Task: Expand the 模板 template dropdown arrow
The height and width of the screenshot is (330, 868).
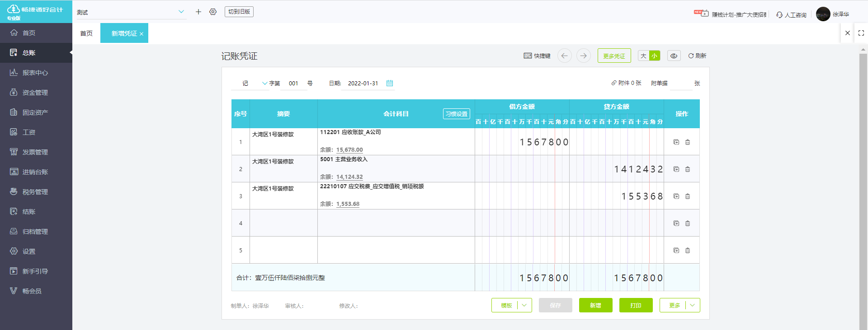Action: tap(524, 305)
